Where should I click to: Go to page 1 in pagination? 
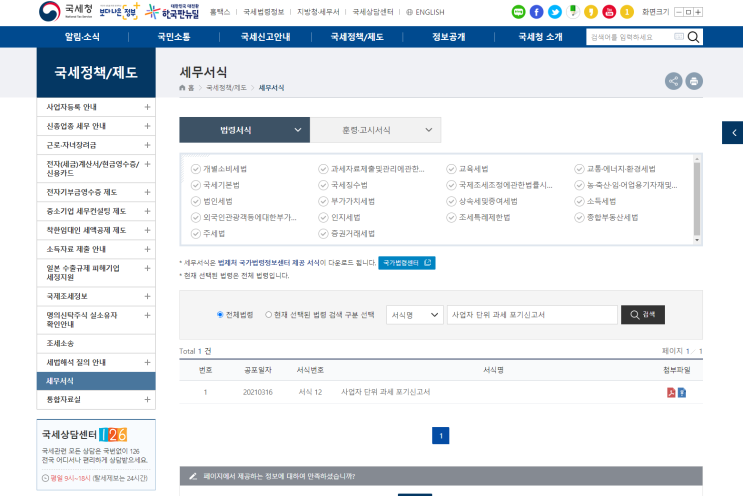pos(441,436)
